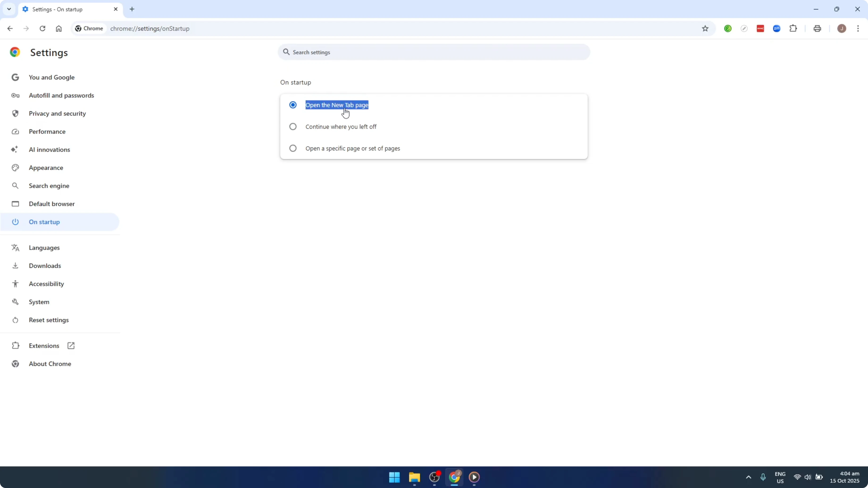The height and width of the screenshot is (488, 868).
Task: Open the You and Google settings section
Action: point(52,77)
